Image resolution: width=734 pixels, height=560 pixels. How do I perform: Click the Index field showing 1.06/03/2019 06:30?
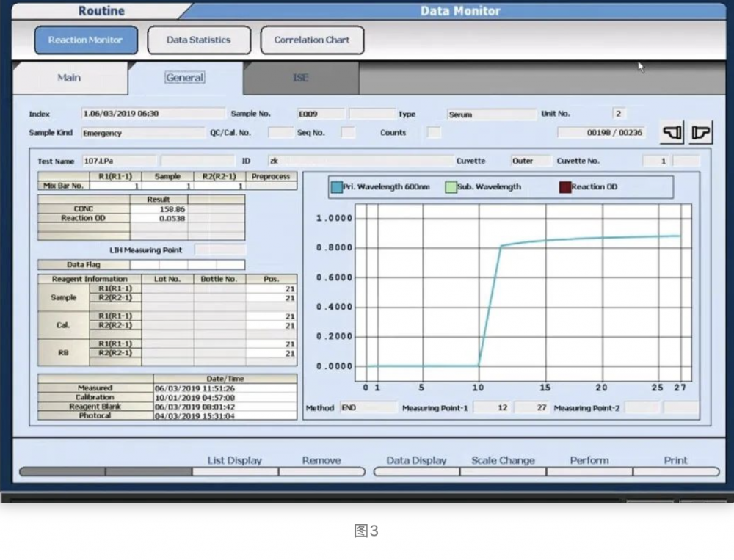153,114
